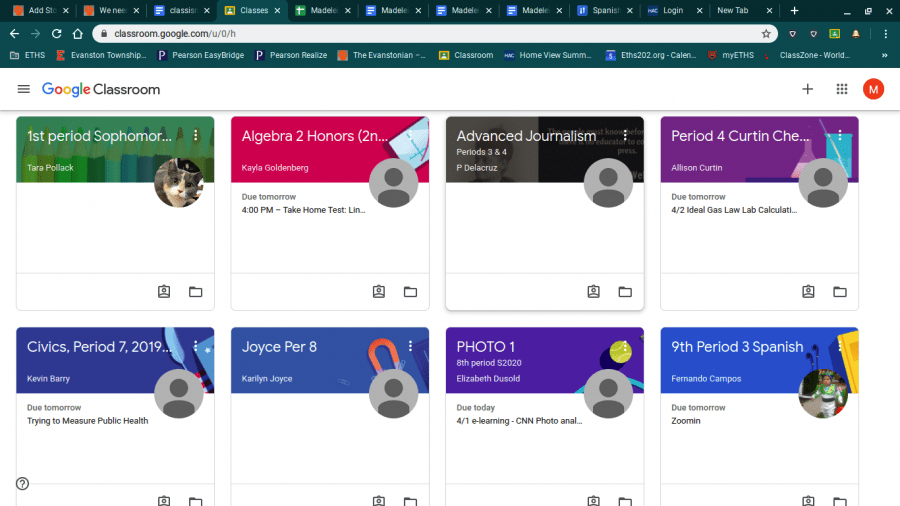Open the Pearson Realize bookmark
This screenshot has width=900, height=506.
point(292,55)
